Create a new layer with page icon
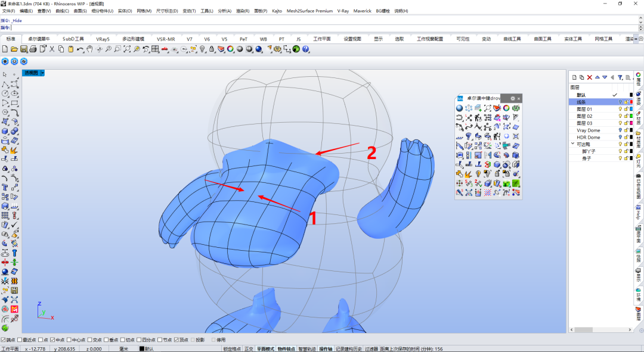 (575, 77)
